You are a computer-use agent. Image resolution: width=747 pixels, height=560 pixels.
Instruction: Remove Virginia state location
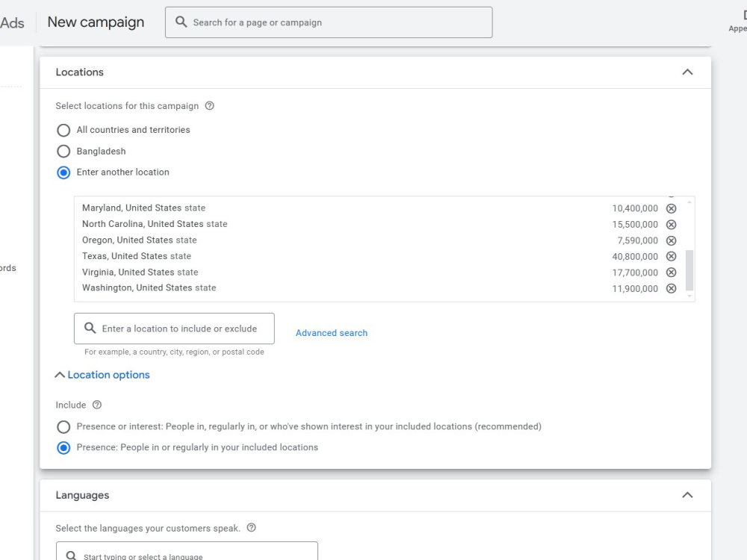(671, 273)
